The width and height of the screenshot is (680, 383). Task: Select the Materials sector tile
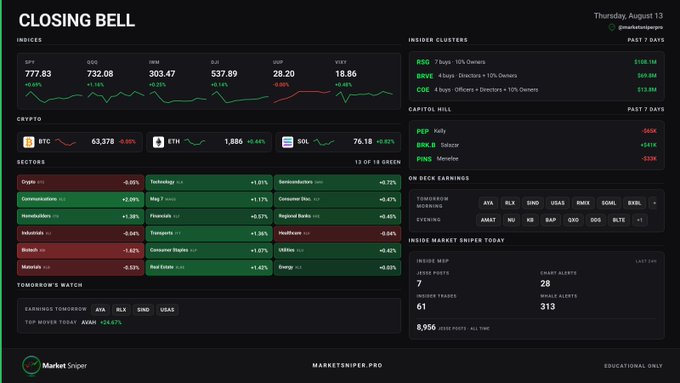coord(80,268)
